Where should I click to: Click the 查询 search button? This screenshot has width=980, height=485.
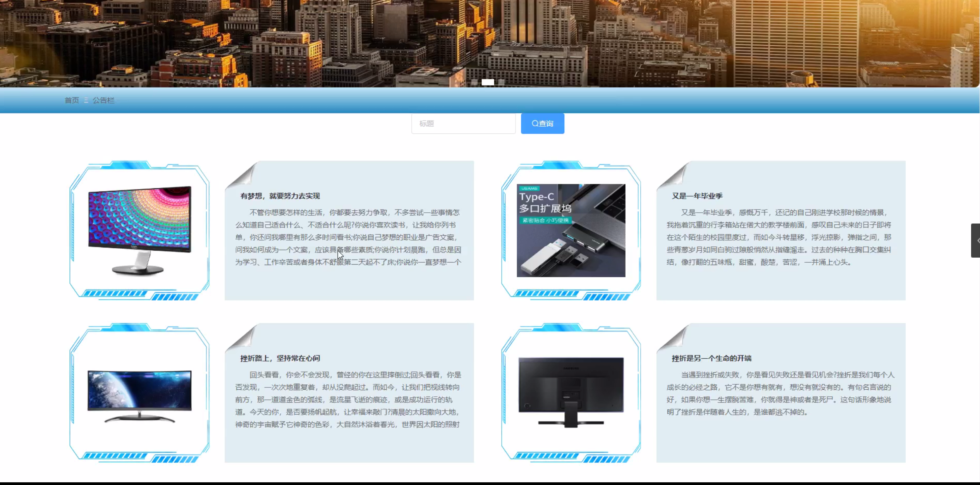[542, 124]
